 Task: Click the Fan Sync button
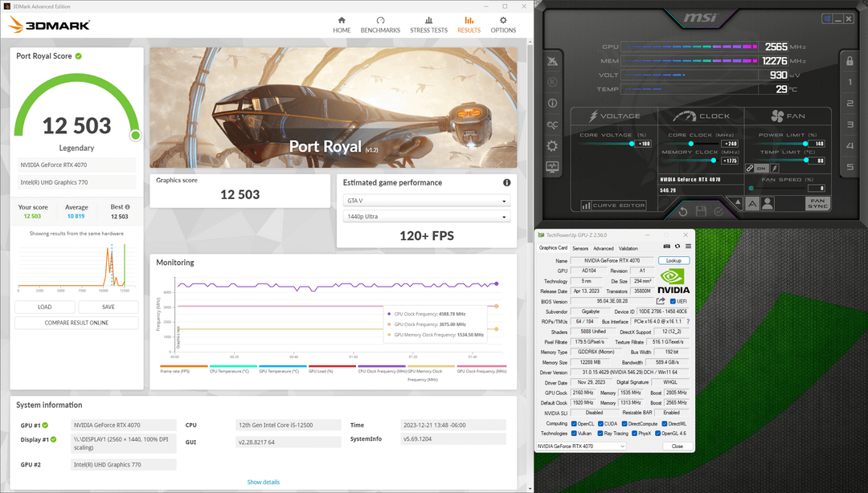[x=817, y=204]
